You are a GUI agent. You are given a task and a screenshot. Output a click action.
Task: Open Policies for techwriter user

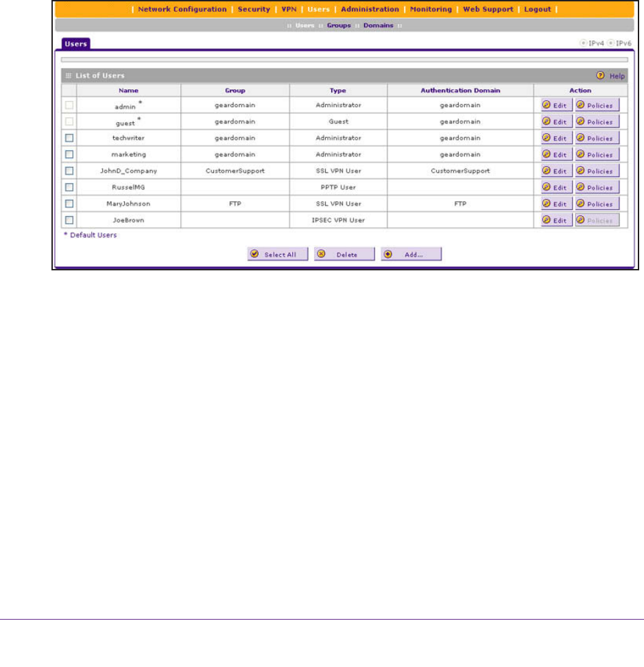(597, 138)
